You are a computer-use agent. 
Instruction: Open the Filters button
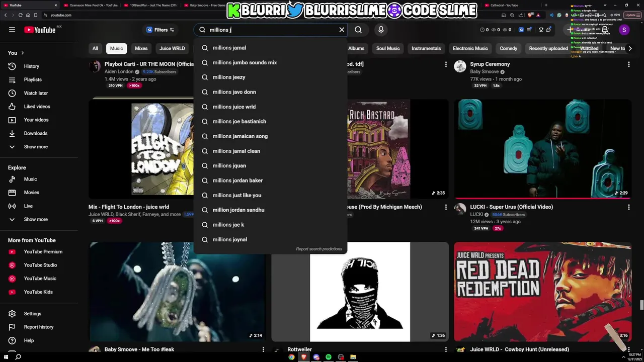[160, 30]
